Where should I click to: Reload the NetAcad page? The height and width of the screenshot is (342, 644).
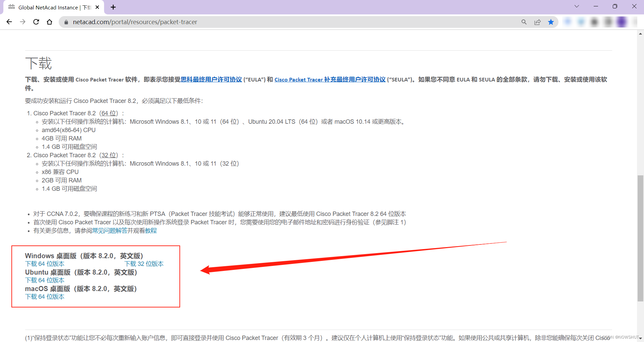pyautogui.click(x=36, y=22)
